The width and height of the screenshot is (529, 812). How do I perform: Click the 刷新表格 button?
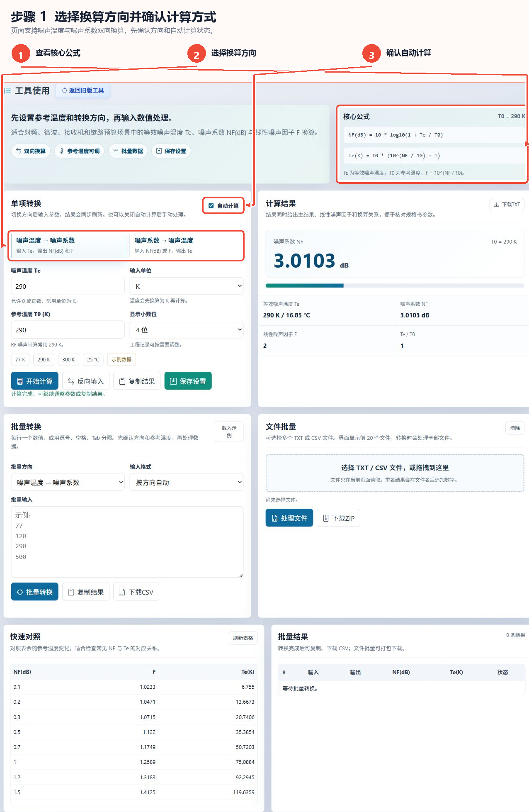(243, 638)
